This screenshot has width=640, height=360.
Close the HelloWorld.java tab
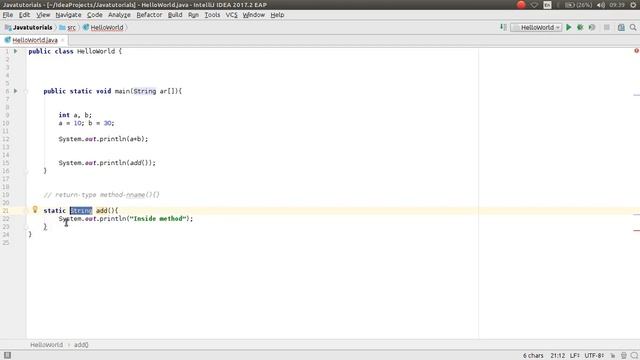click(x=62, y=40)
